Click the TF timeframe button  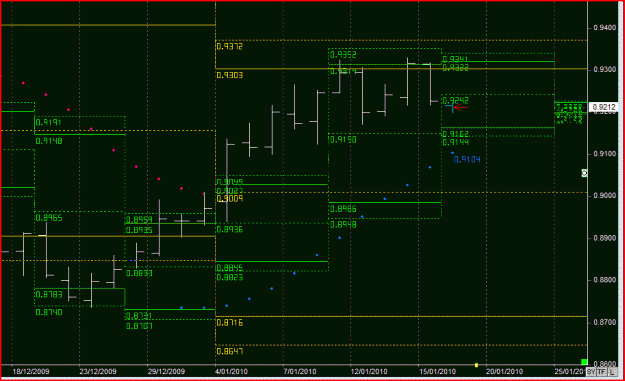click(601, 371)
